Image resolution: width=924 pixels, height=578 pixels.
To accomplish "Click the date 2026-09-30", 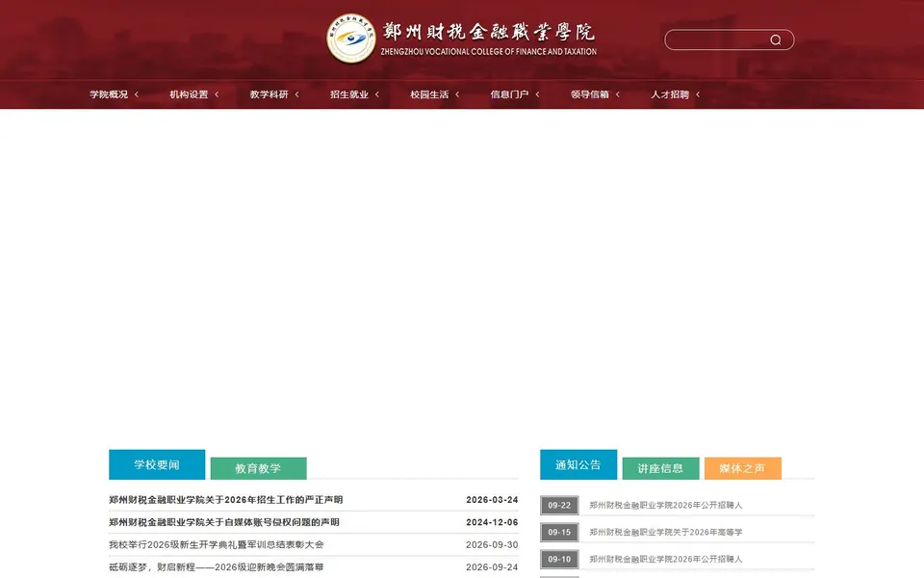I will tap(492, 544).
